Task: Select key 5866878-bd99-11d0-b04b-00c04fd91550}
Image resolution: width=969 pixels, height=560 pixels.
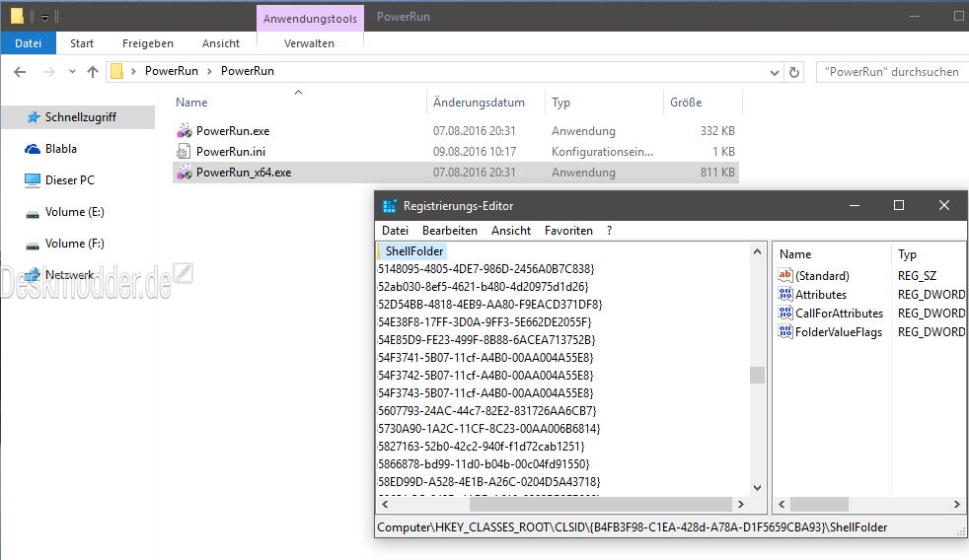Action: (x=484, y=464)
